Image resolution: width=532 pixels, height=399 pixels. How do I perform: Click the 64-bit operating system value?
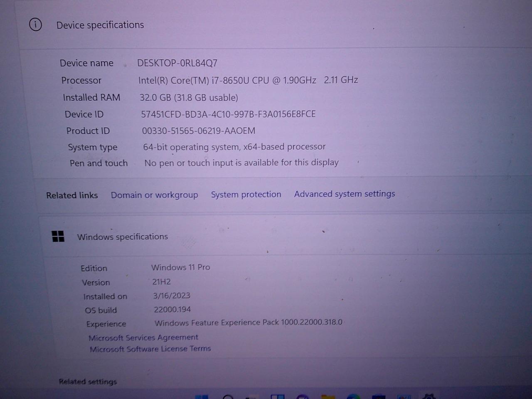coord(234,147)
